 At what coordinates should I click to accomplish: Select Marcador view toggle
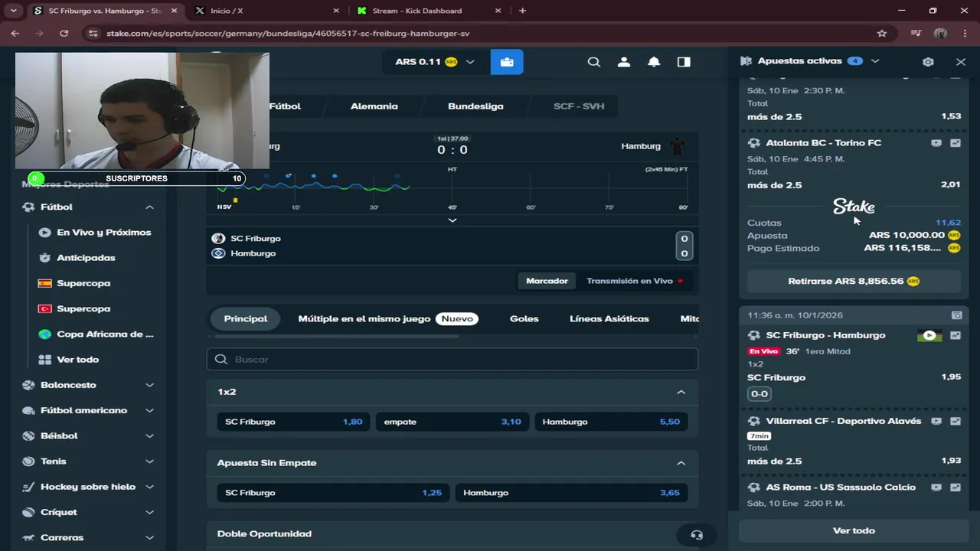547,281
